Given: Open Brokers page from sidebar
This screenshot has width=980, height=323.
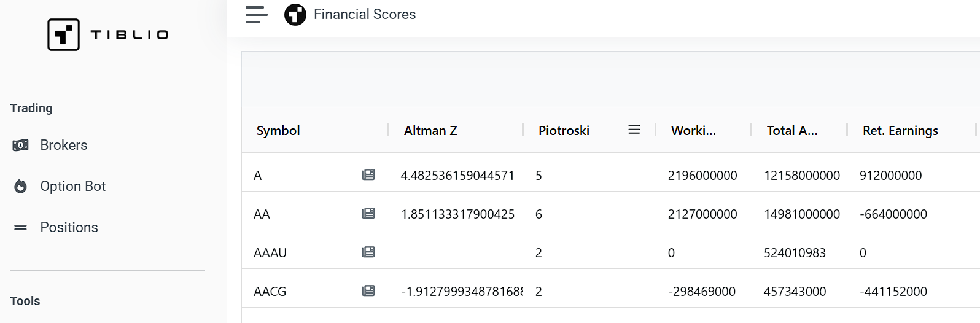Looking at the screenshot, I should [64, 146].
